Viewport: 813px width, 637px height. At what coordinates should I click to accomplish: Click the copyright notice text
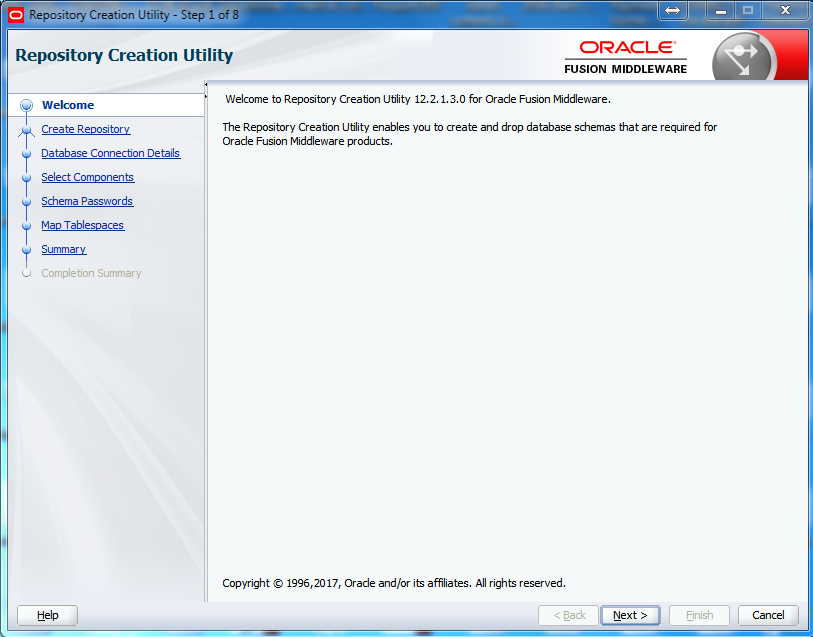(394, 583)
